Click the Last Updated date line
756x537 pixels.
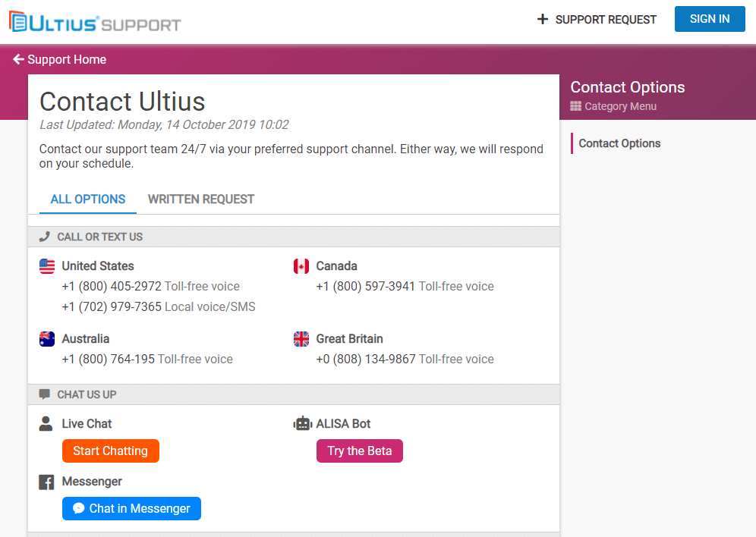point(164,124)
